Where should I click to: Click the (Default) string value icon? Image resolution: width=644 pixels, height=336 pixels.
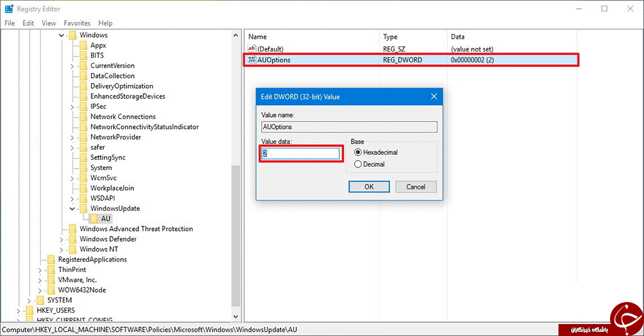point(252,49)
